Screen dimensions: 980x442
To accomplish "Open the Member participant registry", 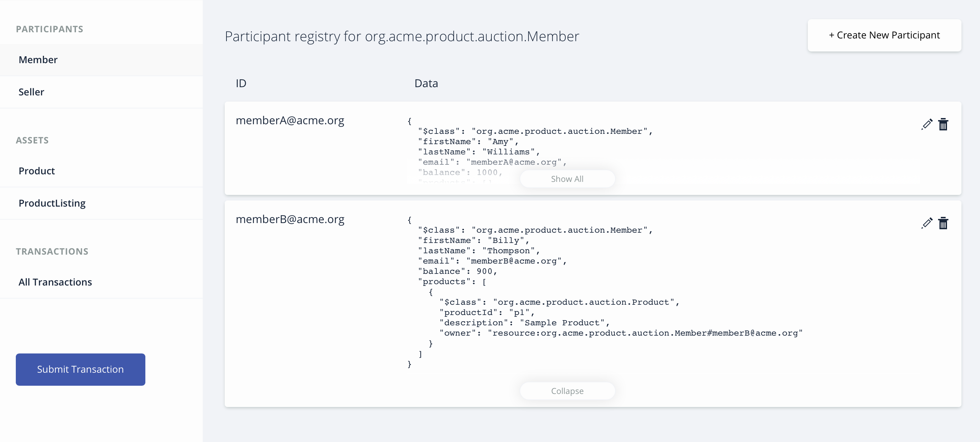I will coord(38,60).
